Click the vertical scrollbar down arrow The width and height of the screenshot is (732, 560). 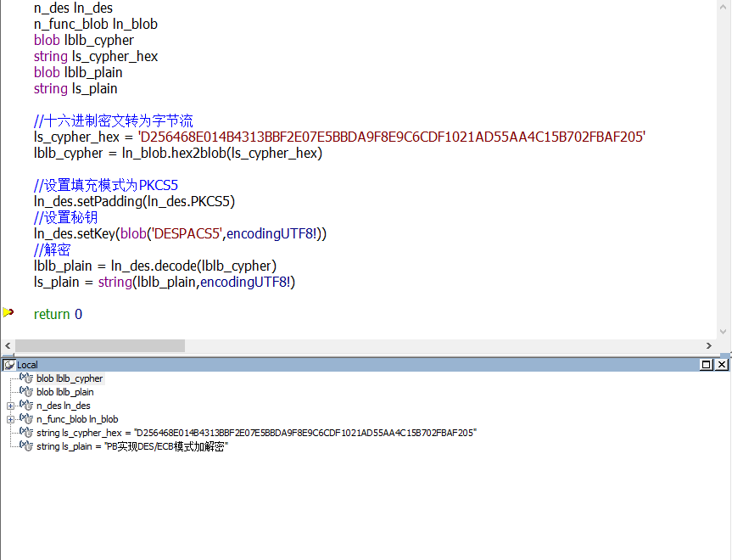(724, 332)
